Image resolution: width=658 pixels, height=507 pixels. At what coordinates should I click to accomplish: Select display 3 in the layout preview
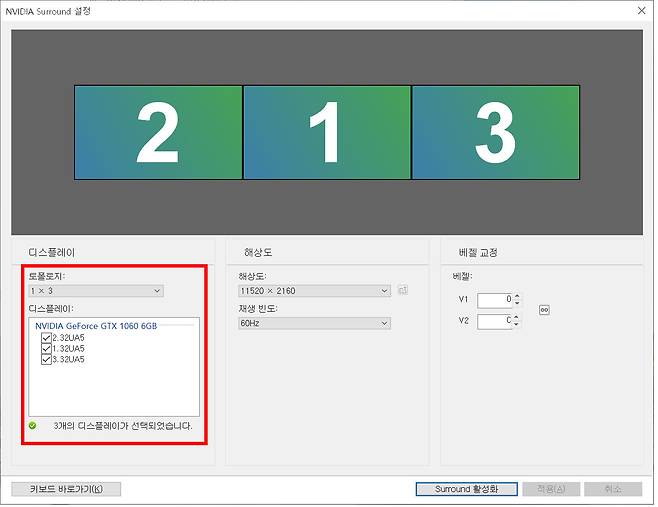pos(495,132)
